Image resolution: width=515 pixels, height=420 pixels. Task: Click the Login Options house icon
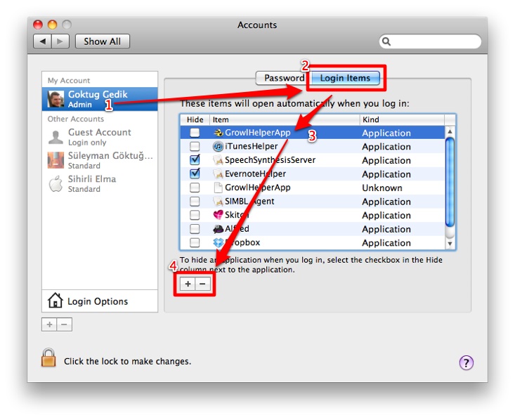pyautogui.click(x=55, y=301)
